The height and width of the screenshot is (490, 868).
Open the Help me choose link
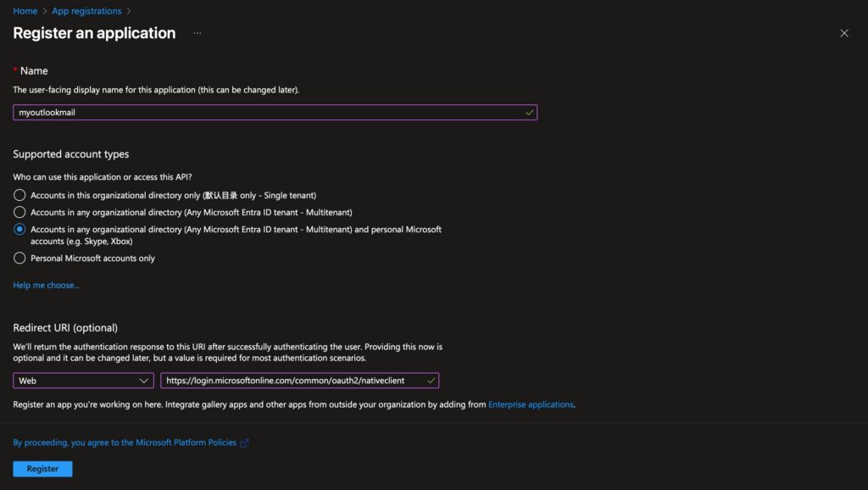point(47,285)
